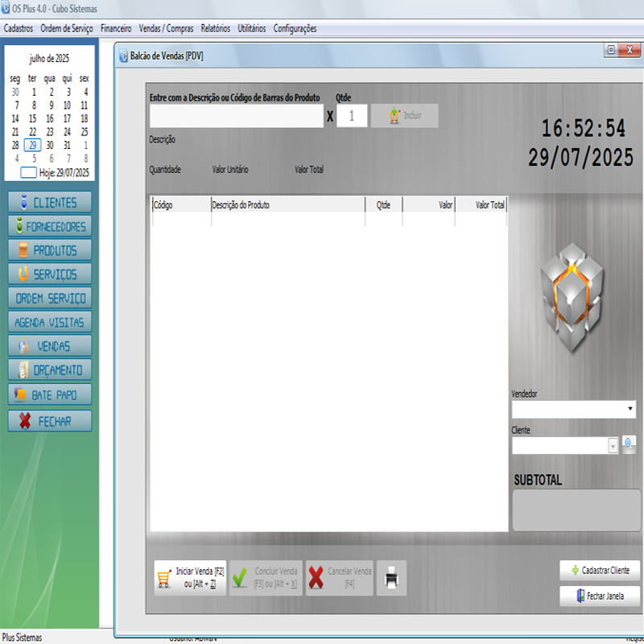Open the Cadastros menu
This screenshot has width=644, height=644.
click(19, 28)
